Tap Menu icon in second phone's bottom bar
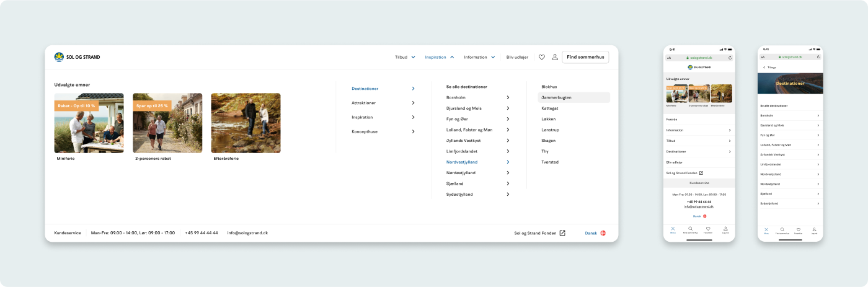 point(766,229)
